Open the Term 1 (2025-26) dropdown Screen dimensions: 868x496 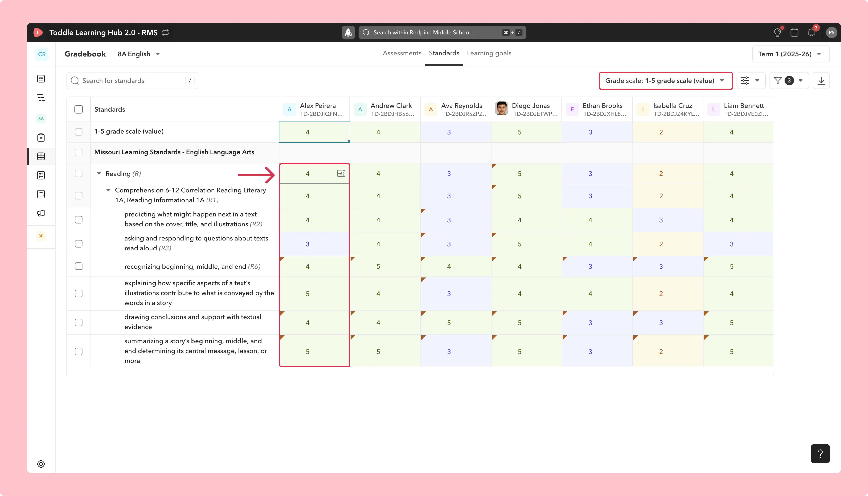[x=791, y=54]
